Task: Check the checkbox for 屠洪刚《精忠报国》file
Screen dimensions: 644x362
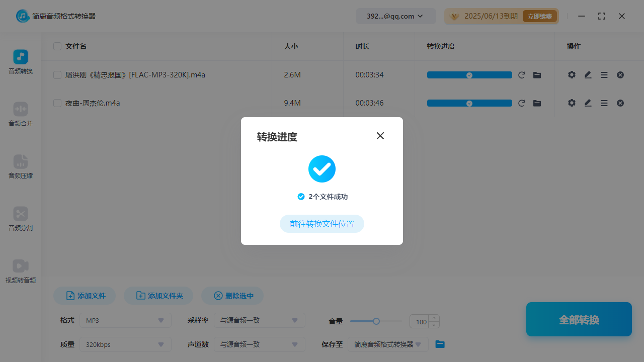Action: [57, 74]
